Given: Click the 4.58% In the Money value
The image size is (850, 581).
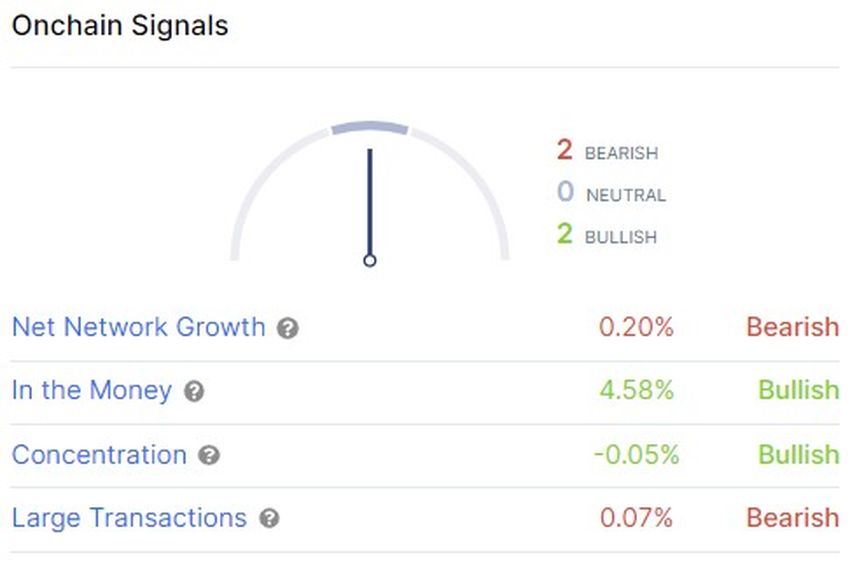Looking at the screenshot, I should coord(636,391).
